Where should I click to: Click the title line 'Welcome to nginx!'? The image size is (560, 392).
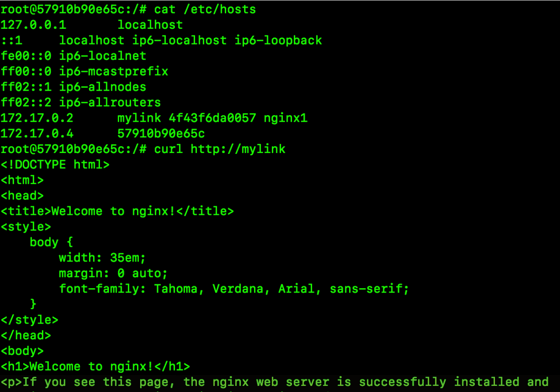[117, 211]
